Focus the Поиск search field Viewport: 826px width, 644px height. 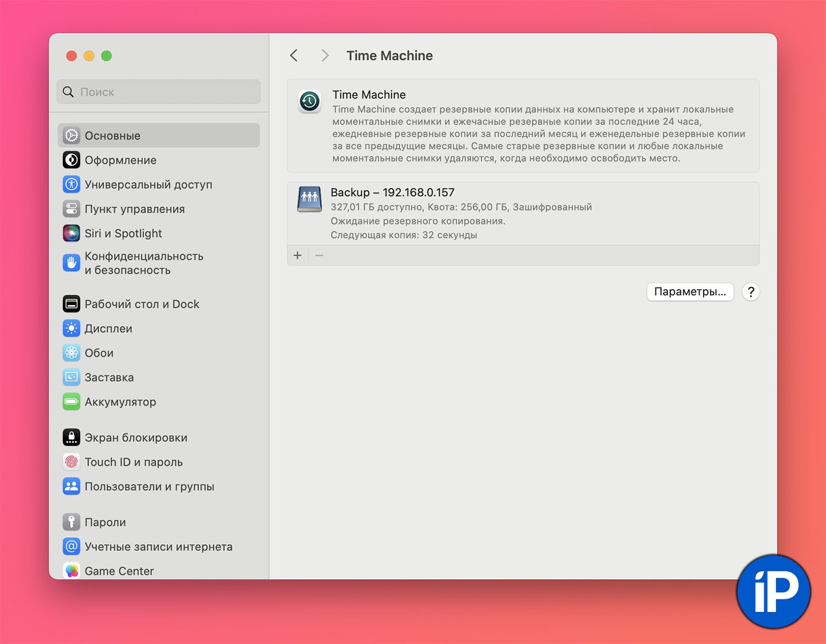[x=159, y=92]
